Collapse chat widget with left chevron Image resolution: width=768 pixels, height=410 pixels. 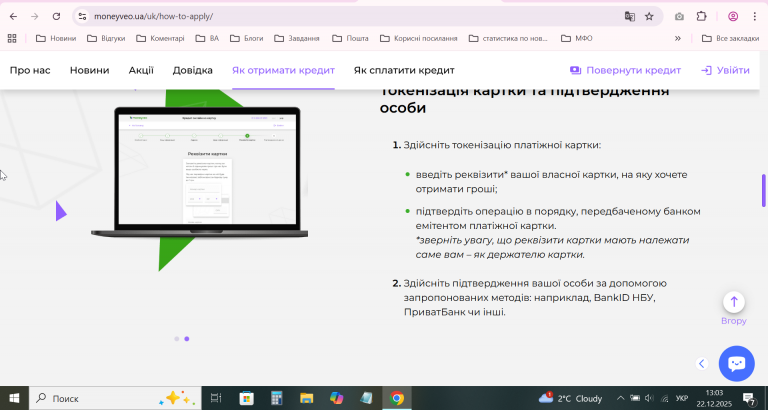(x=702, y=363)
